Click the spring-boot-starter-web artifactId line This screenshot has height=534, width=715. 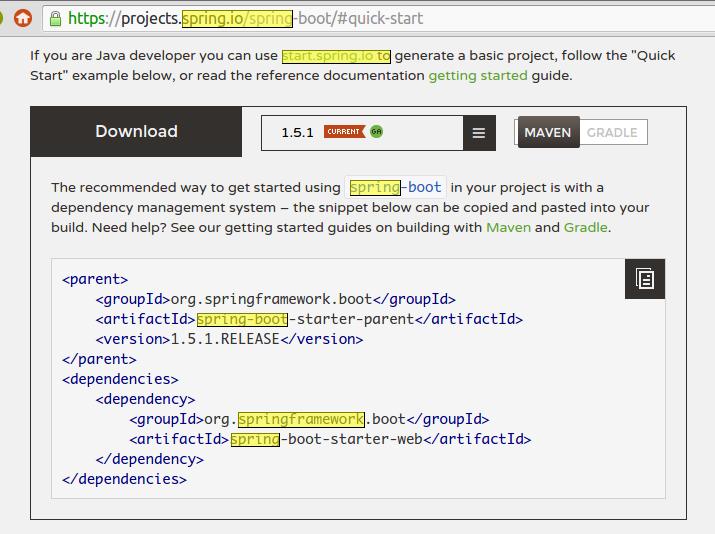pos(330,440)
